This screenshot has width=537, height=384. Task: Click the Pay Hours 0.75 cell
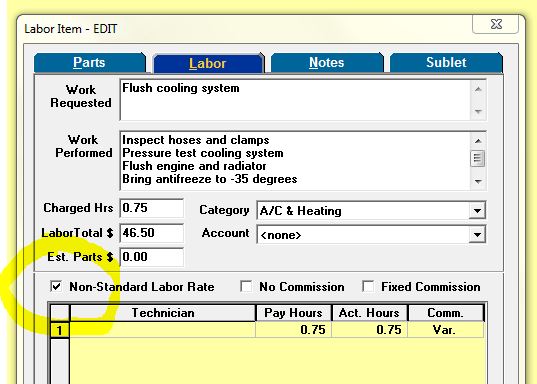(293, 330)
